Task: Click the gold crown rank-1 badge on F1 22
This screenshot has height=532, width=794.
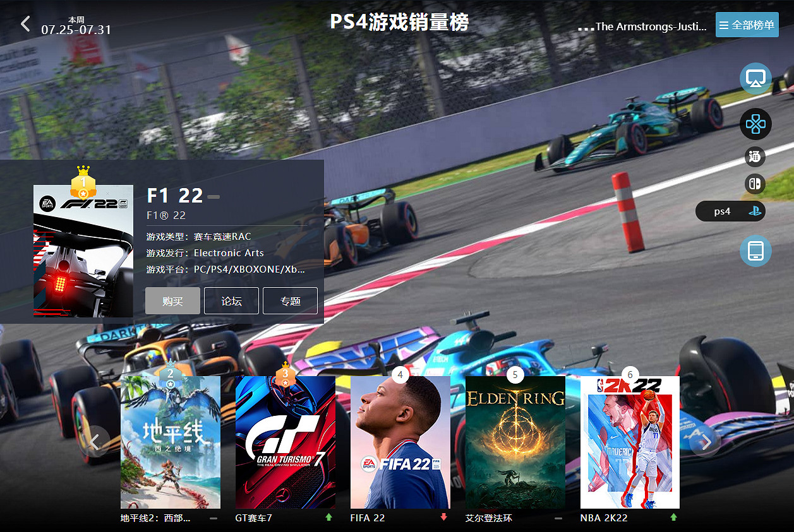Action: tap(83, 183)
